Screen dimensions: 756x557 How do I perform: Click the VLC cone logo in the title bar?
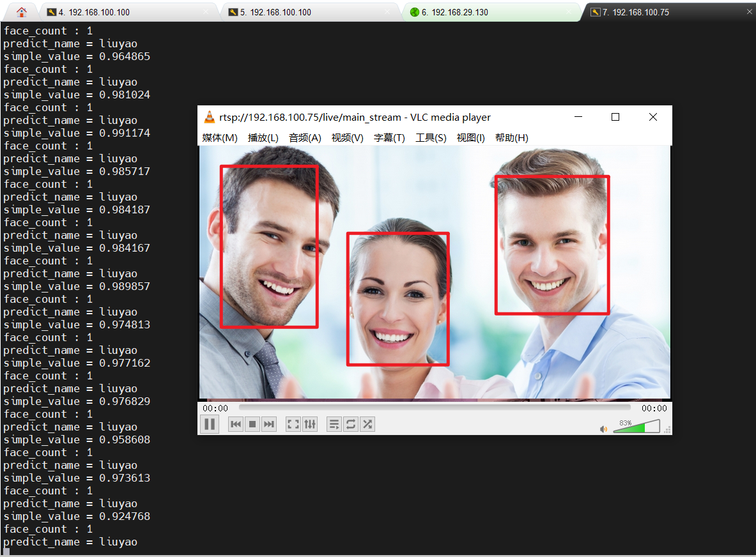click(x=210, y=117)
